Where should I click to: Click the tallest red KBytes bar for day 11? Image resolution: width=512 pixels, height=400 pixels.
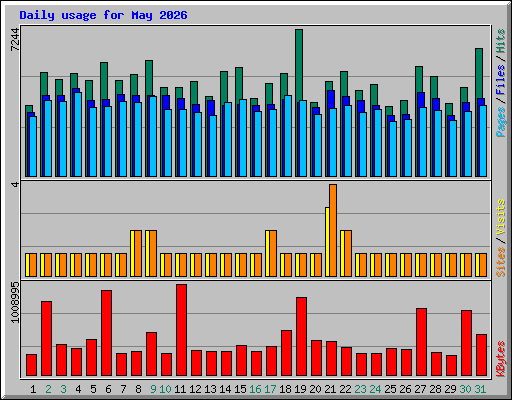tap(181, 330)
